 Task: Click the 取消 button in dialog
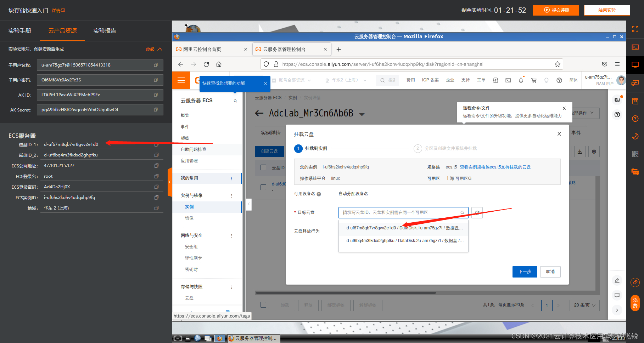550,272
